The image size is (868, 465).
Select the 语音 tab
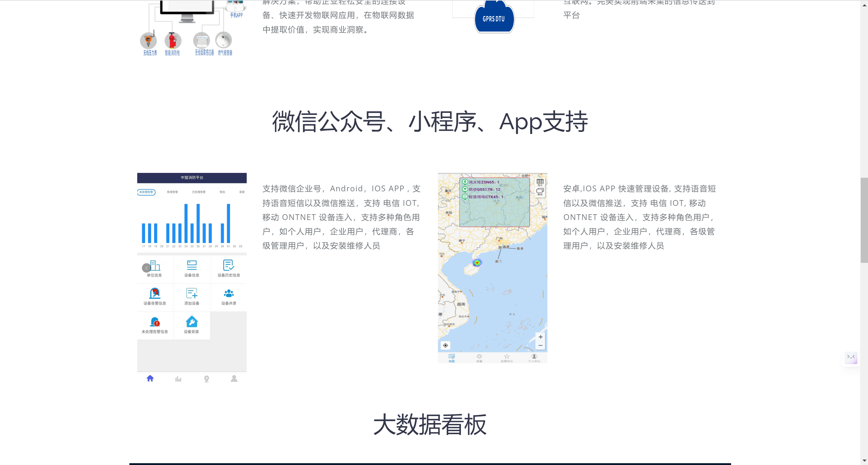click(x=242, y=192)
